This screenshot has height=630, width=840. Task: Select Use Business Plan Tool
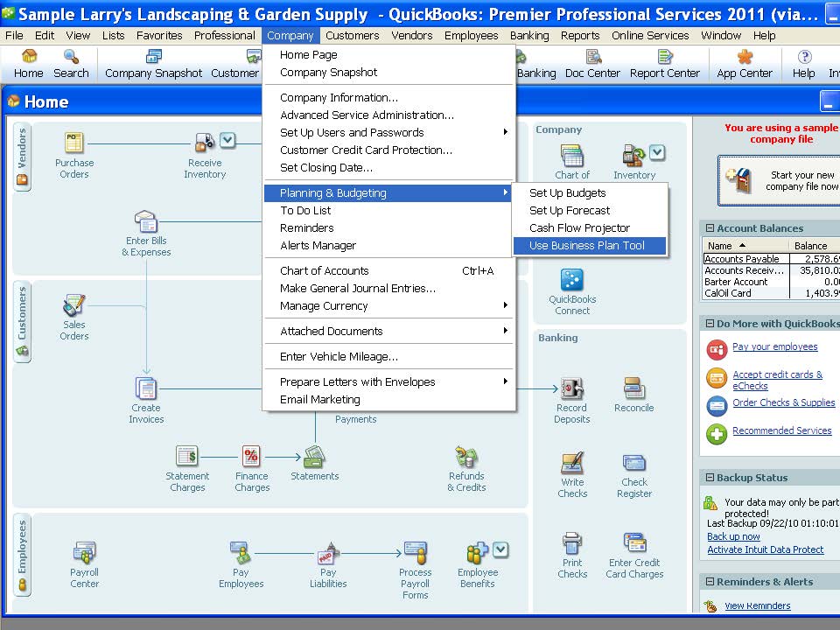[x=590, y=245]
